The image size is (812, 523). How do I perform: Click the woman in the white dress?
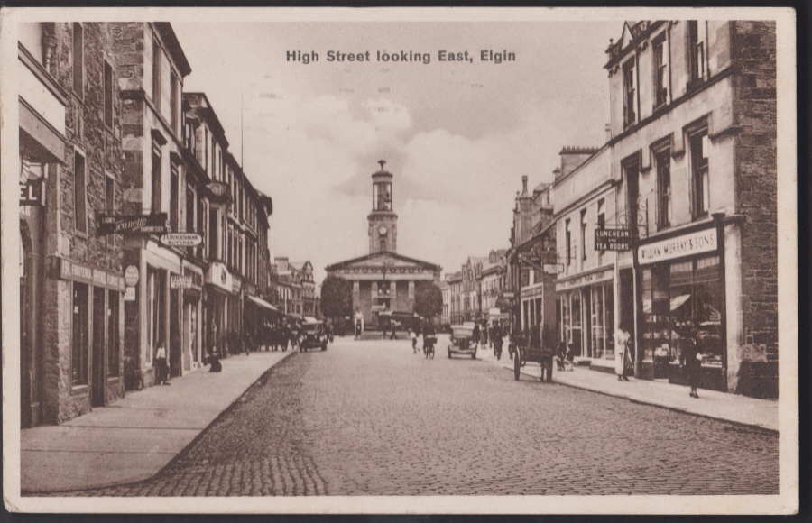pos(623,351)
